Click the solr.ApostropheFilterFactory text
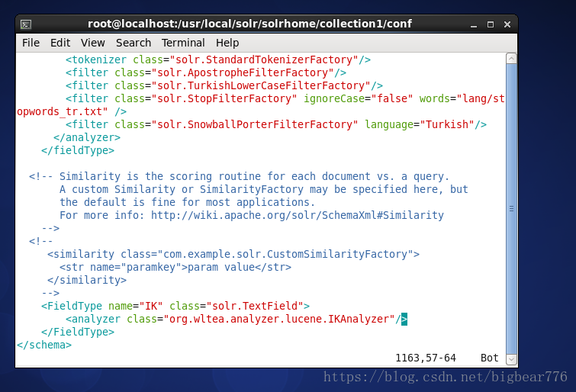 (242, 72)
